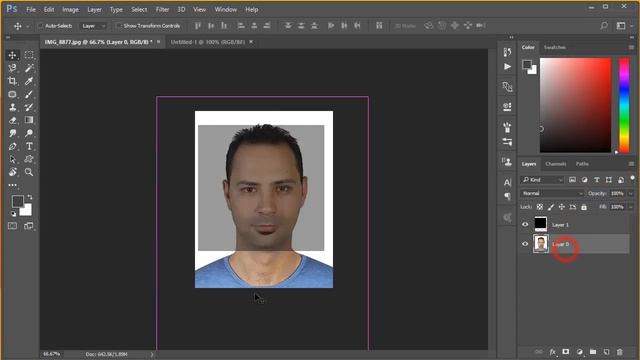Screen dimensions: 640x360
Task: Toggle the Auto-Select checkbox
Action: (x=40, y=26)
